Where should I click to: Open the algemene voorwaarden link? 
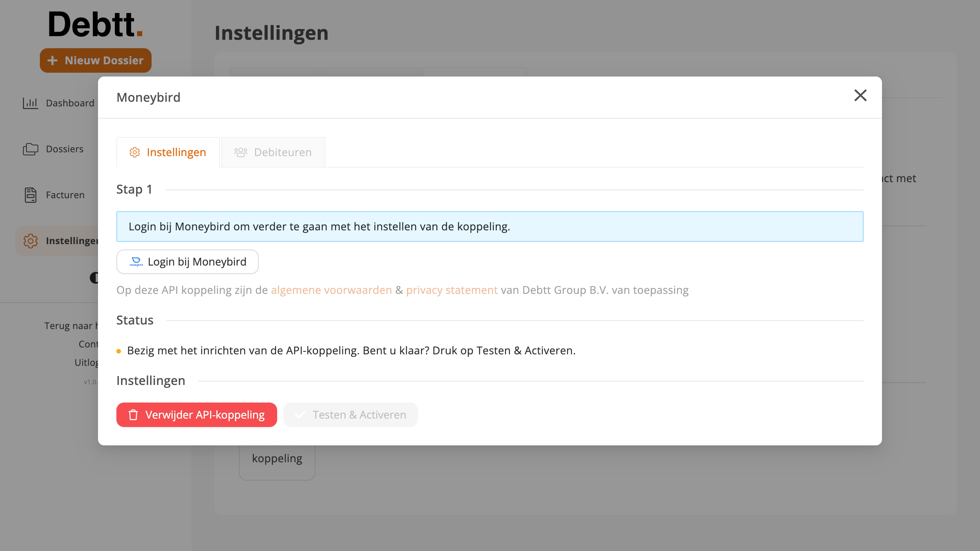click(x=331, y=290)
